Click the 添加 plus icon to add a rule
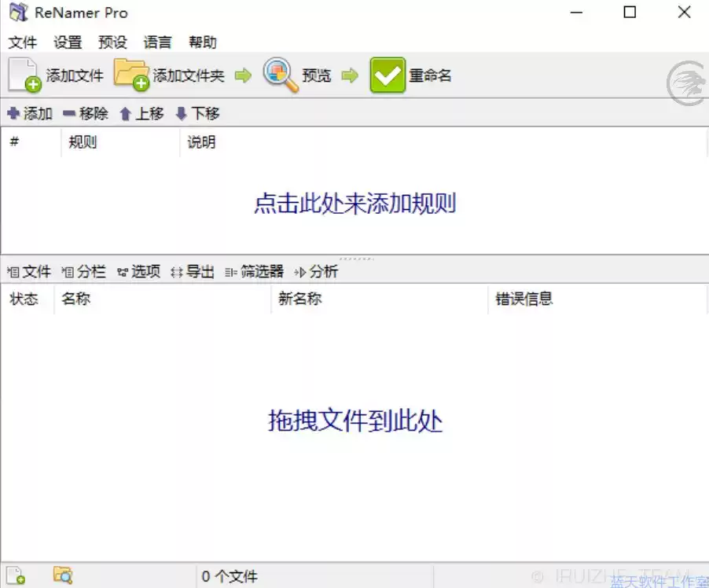The height and width of the screenshot is (588, 709). 14,113
